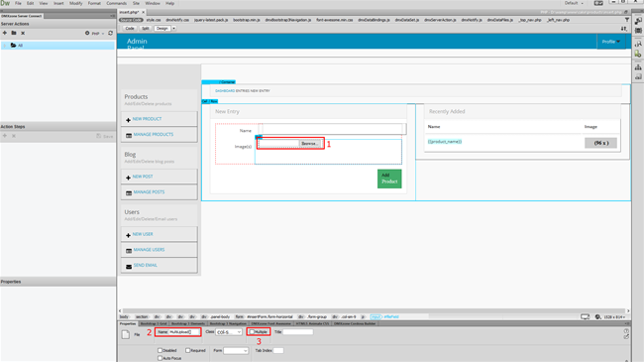Viewport: 644px width, 362px height.
Task: Click the Name input field in New Entry
Action: tap(332, 129)
